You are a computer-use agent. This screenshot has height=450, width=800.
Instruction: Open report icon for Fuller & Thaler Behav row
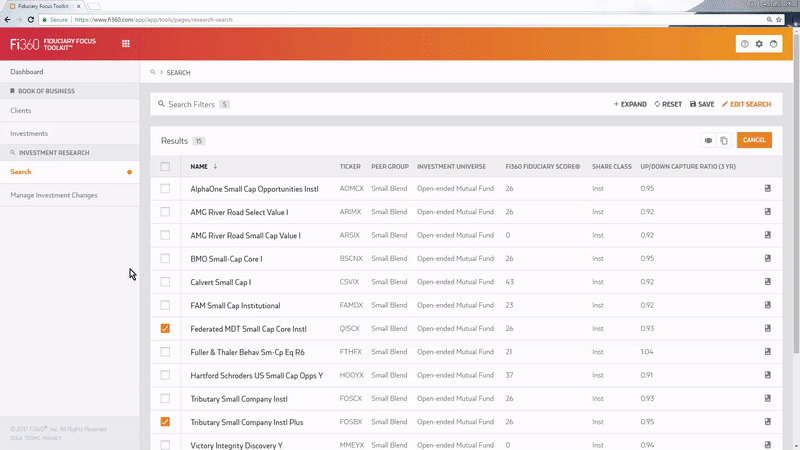[x=767, y=352]
